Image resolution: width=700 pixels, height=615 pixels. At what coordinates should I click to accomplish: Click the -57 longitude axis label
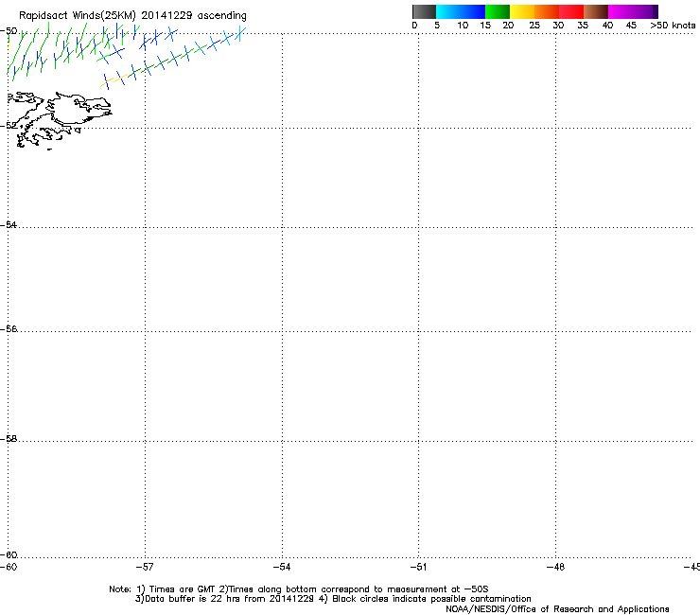pos(145,567)
